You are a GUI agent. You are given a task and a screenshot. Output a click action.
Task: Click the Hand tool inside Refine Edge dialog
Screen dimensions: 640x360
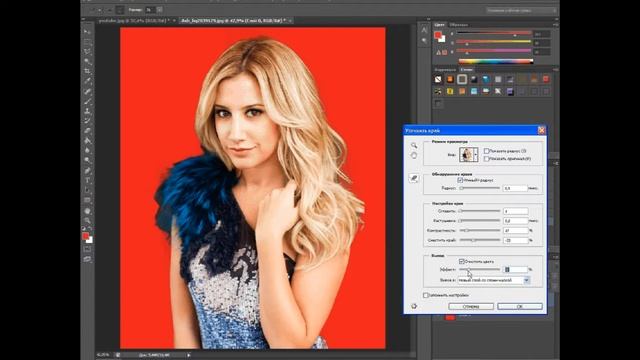[414, 156]
